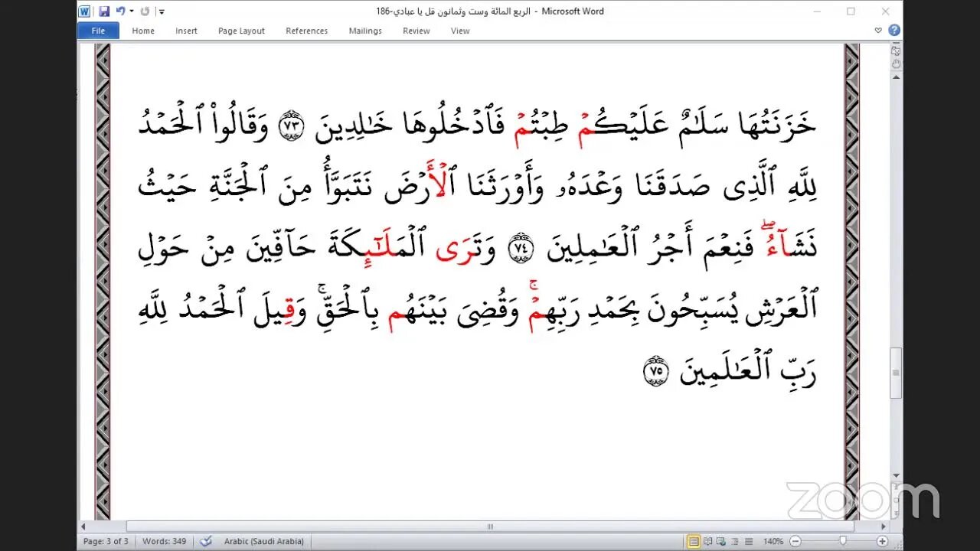Zoom in with the plus button
The height and width of the screenshot is (551, 980).
(x=883, y=541)
